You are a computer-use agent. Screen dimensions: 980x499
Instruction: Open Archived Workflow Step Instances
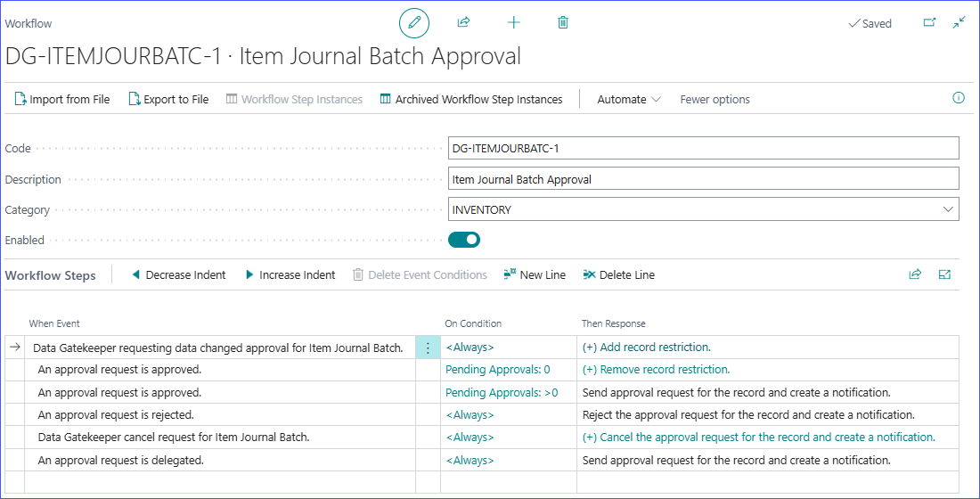click(x=471, y=100)
